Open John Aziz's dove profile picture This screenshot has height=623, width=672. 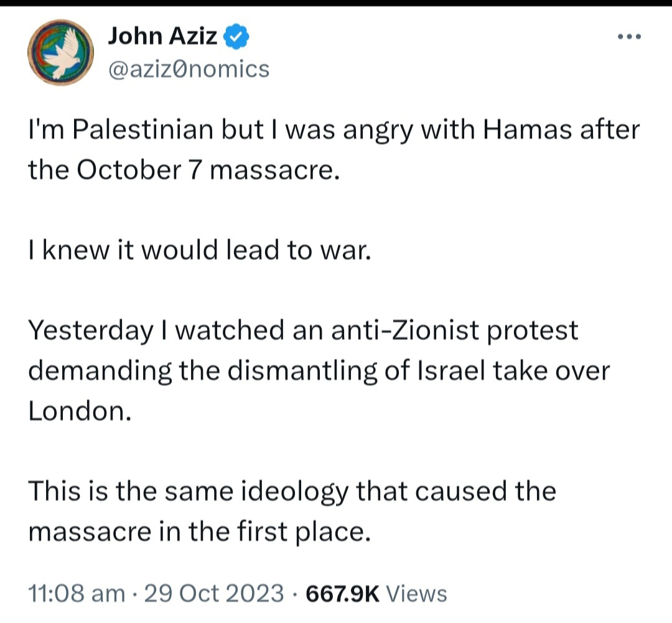60,52
